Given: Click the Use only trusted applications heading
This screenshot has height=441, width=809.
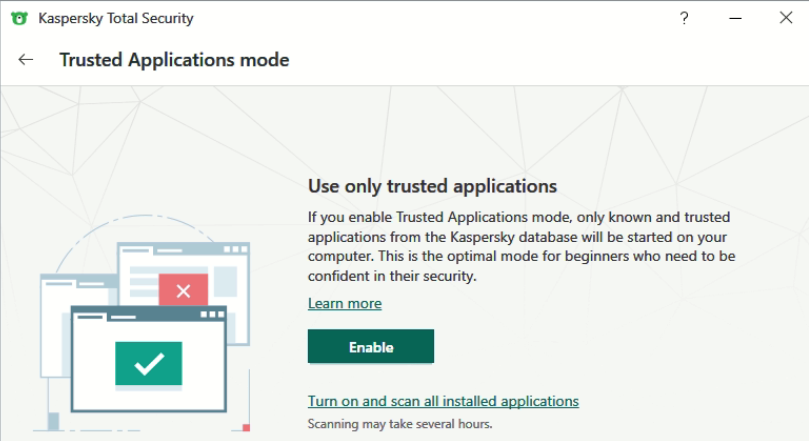Looking at the screenshot, I should (431, 186).
